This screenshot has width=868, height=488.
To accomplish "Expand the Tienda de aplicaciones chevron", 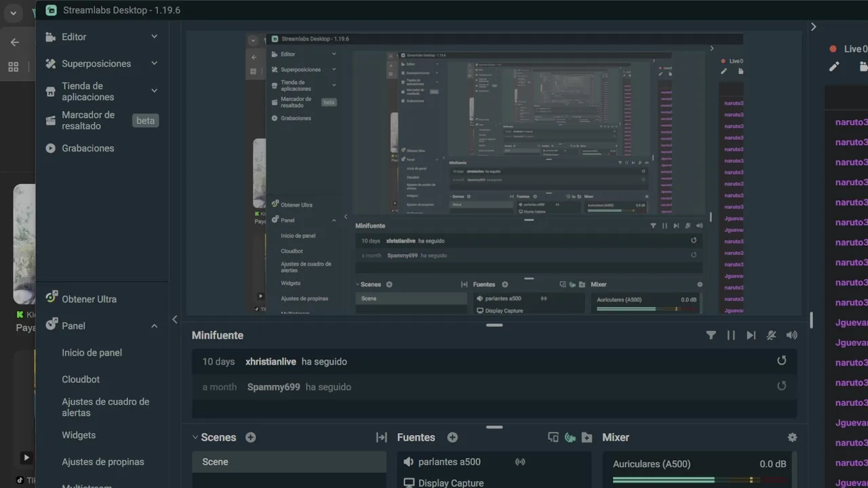I will 154,91.
